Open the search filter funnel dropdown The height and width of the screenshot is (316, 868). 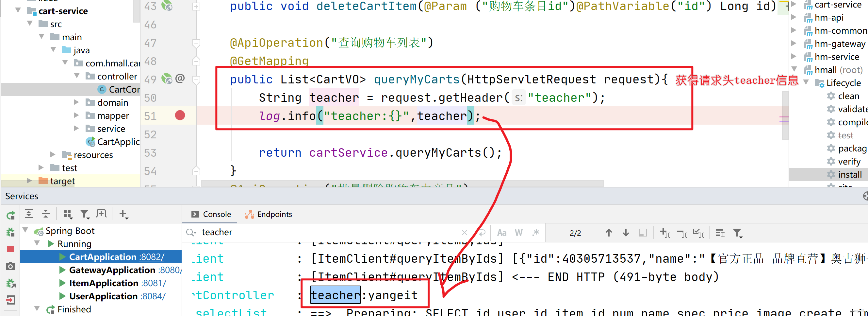[738, 233]
